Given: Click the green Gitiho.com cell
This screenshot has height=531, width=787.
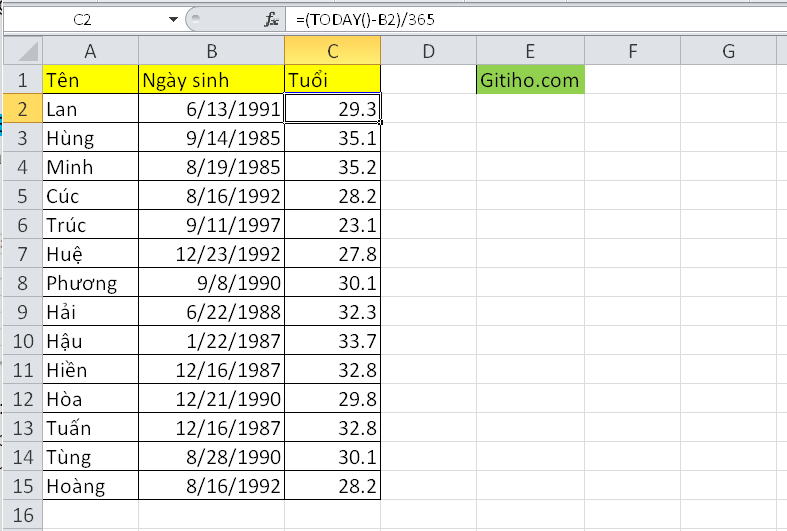Looking at the screenshot, I should tap(531, 80).
